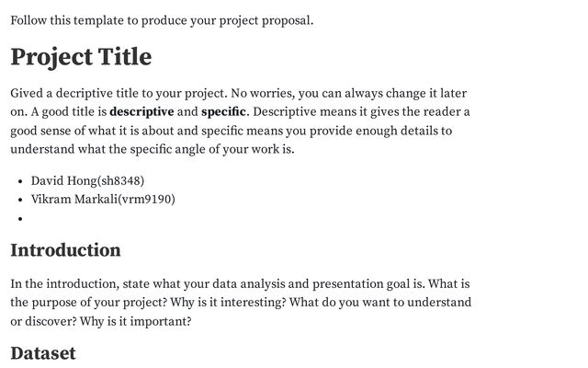Select the Vikram Markali(vrm9190) list item

[103, 199]
